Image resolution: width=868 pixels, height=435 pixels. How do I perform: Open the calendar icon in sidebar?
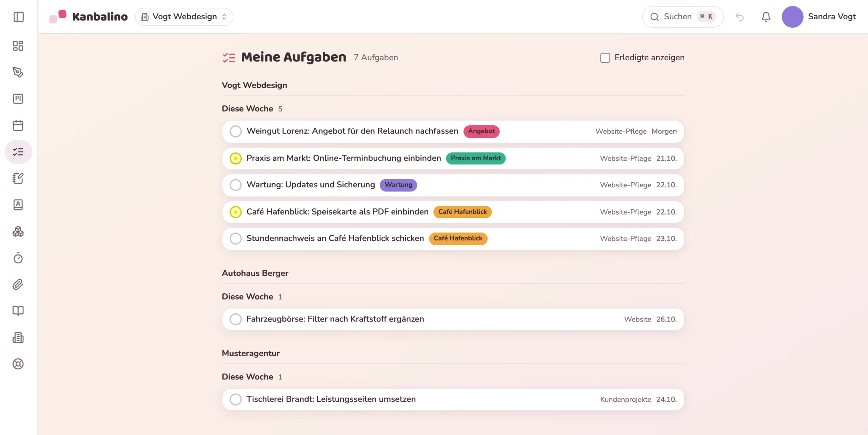click(18, 125)
